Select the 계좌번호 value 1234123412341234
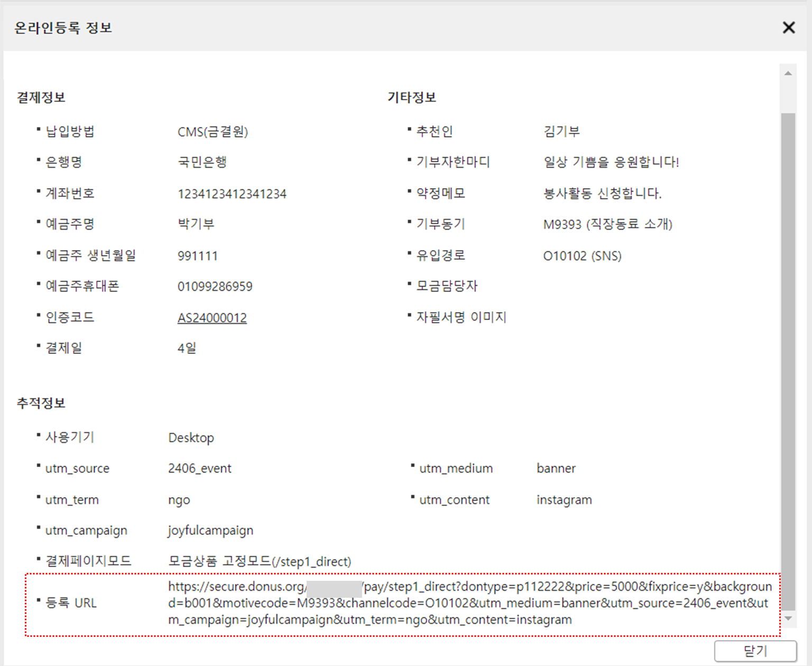 (232, 194)
